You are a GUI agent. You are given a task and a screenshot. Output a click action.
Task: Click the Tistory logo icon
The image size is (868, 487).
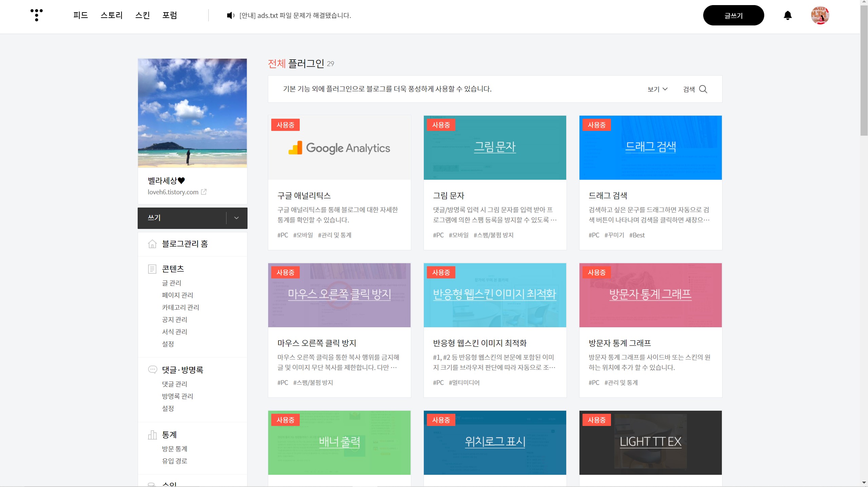[x=37, y=15]
